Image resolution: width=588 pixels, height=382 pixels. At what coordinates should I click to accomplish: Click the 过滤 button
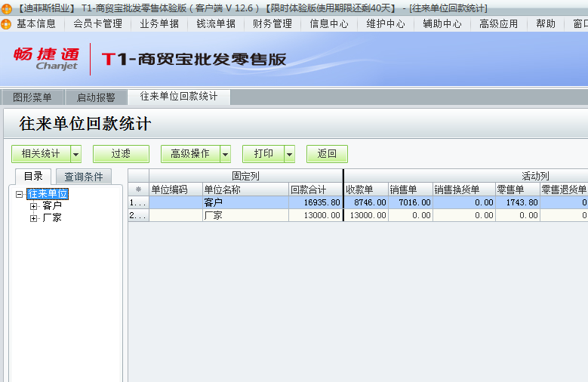[x=121, y=154]
